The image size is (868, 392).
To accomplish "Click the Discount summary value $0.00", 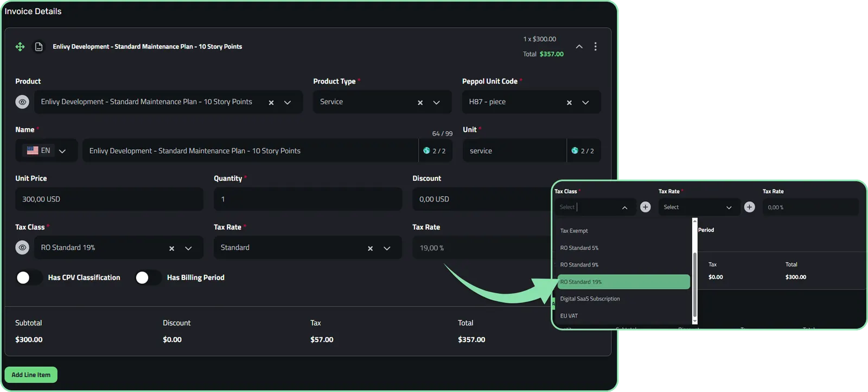I will (x=172, y=339).
